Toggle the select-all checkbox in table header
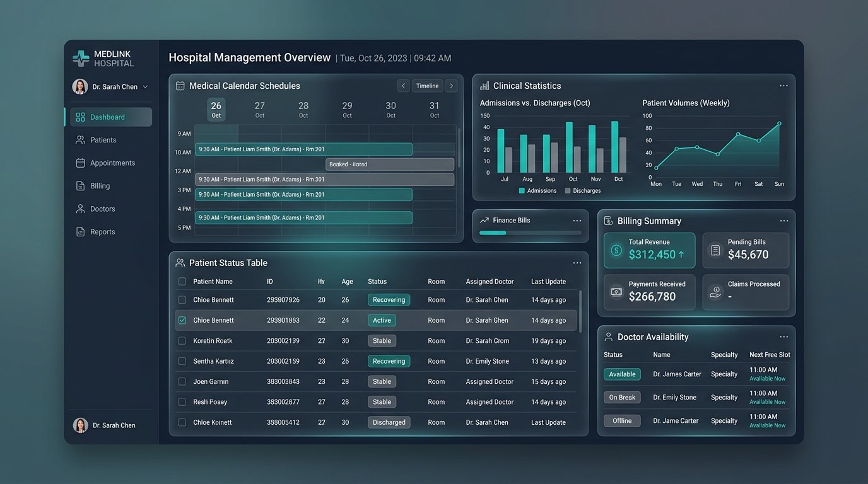Viewport: 868px width, 484px height. 182,282
